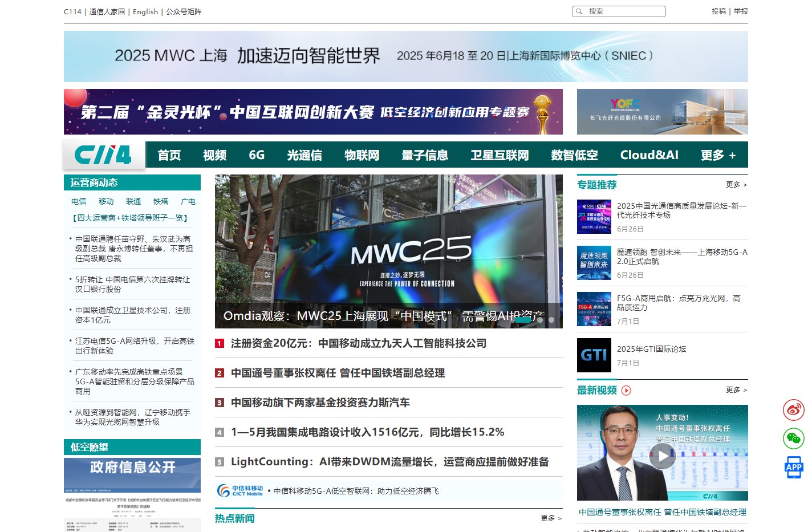Open 魔速领跑 智创未来 thumbnail image
The image size is (812, 532).
pyautogui.click(x=594, y=263)
